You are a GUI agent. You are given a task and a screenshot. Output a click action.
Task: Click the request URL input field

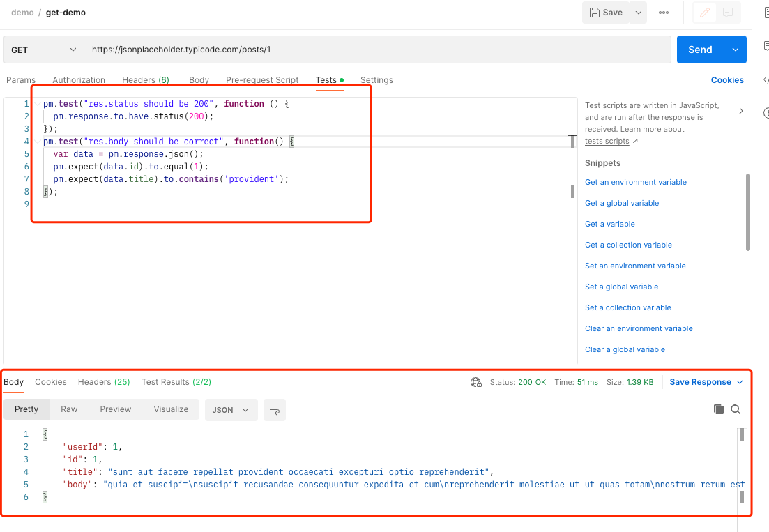coord(377,50)
